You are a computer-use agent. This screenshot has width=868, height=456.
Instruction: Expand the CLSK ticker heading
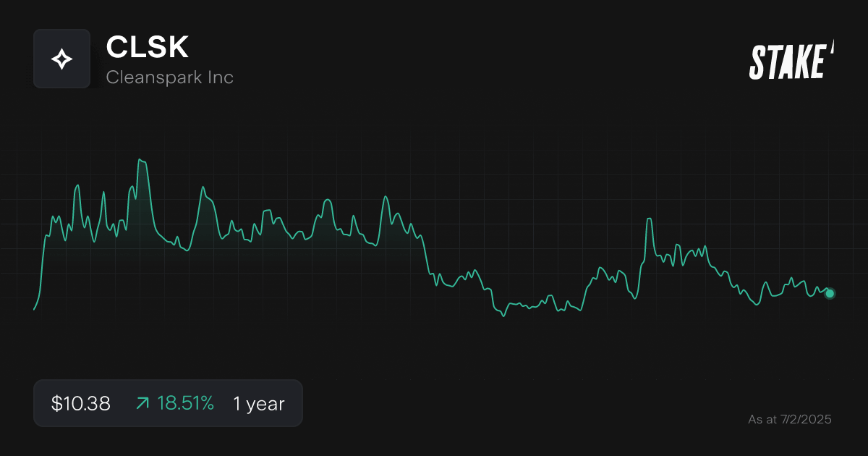coord(147,48)
